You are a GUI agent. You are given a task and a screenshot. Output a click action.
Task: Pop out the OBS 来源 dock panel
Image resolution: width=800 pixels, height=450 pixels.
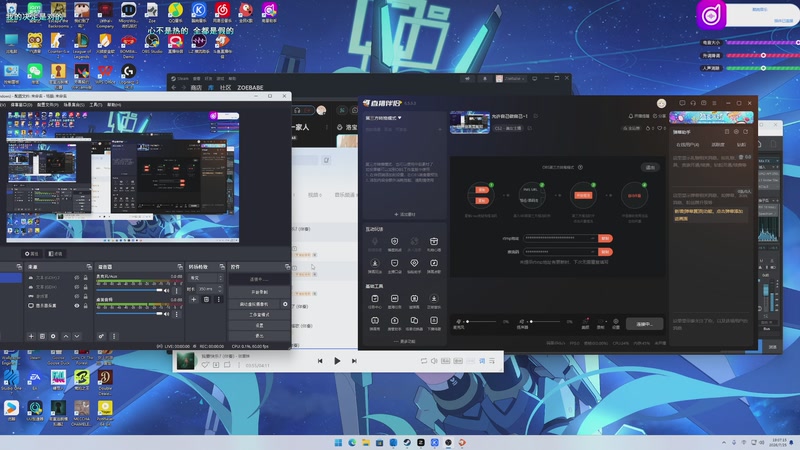tap(89, 267)
